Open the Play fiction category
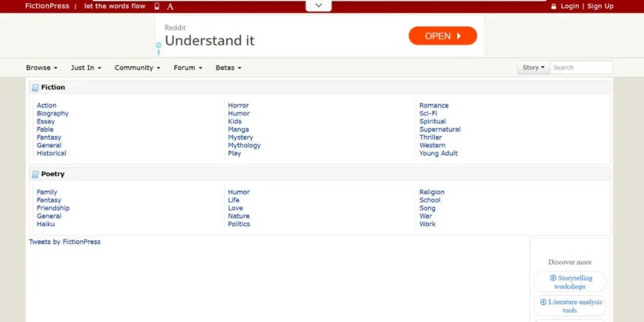 [235, 153]
